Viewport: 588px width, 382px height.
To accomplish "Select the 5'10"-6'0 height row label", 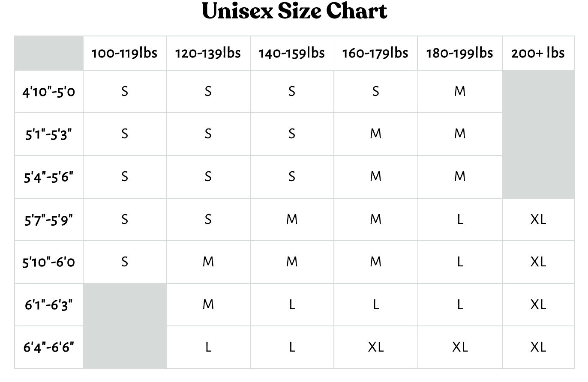I will pyautogui.click(x=48, y=262).
